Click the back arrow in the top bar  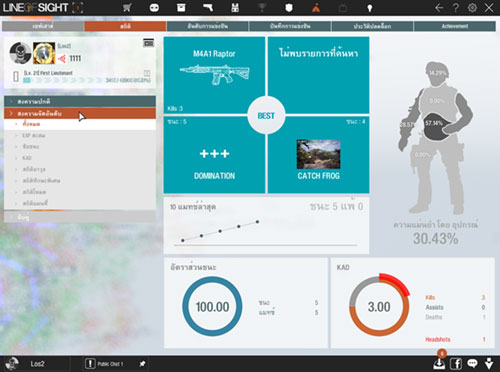pyautogui.click(x=439, y=7)
